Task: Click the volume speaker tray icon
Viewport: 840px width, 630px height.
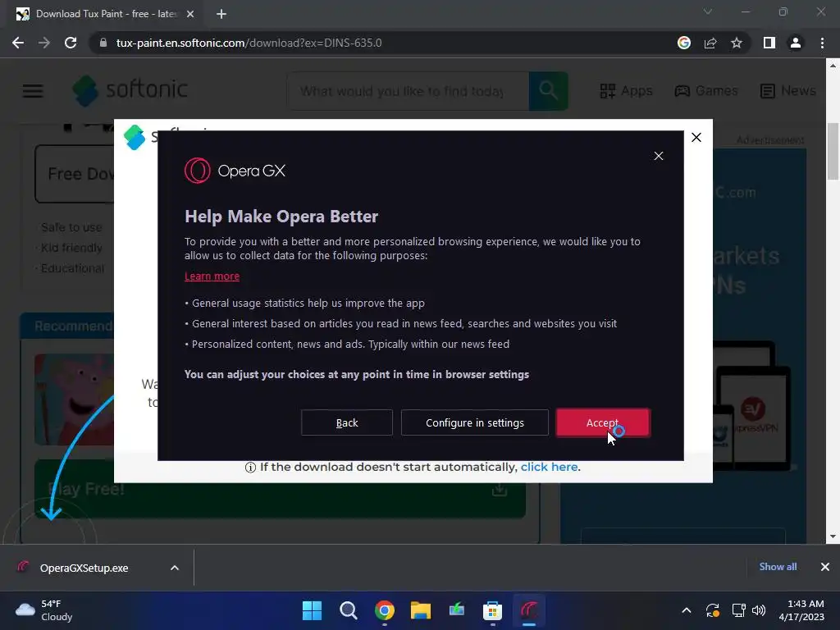Action: 759,610
